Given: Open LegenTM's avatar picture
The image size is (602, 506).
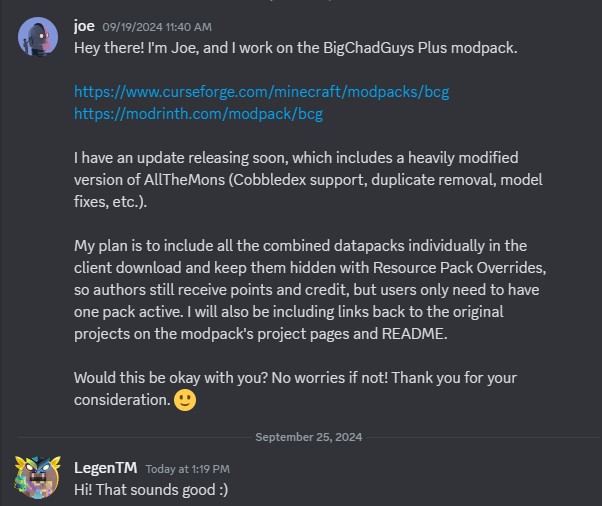Looking at the screenshot, I should 38,477.
